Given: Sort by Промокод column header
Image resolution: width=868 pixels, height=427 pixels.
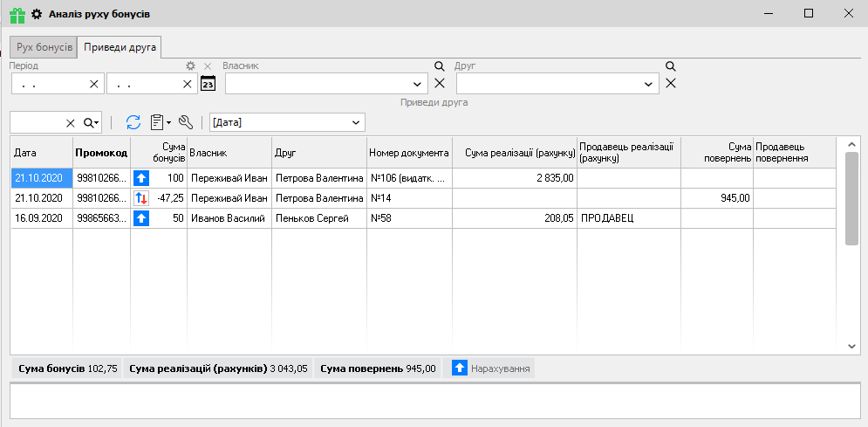Looking at the screenshot, I should (101, 153).
